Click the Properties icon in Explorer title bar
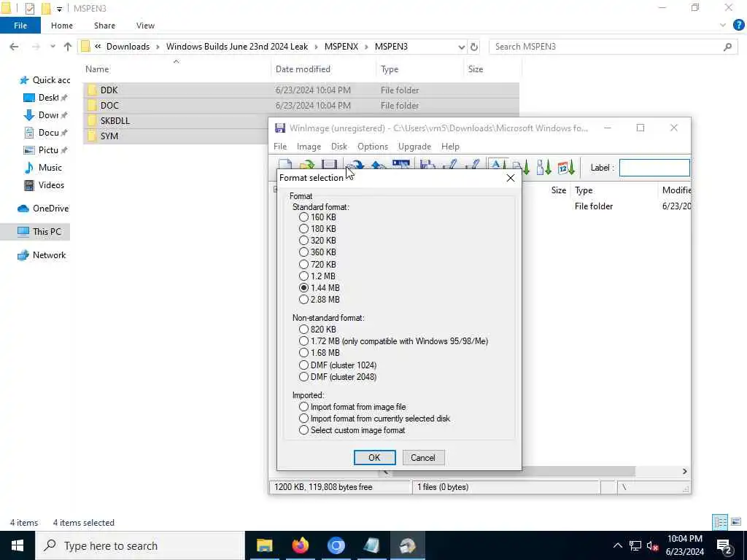This screenshot has height=560, width=747. 29,8
